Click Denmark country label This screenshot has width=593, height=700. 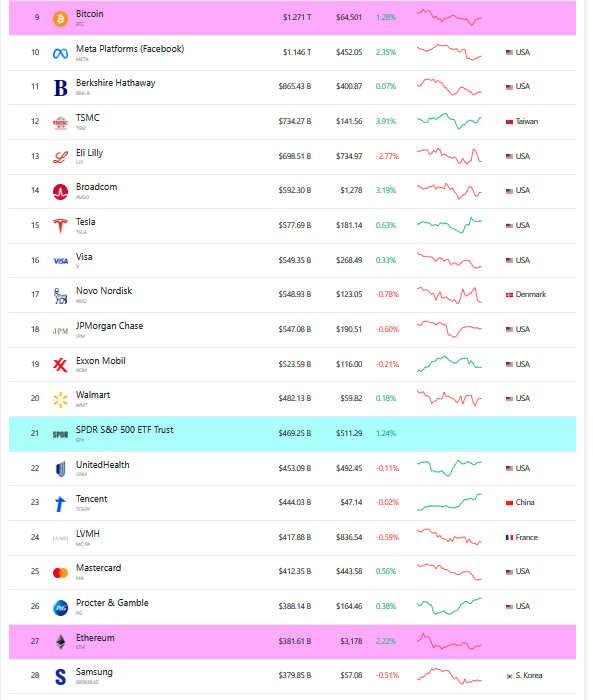(531, 295)
